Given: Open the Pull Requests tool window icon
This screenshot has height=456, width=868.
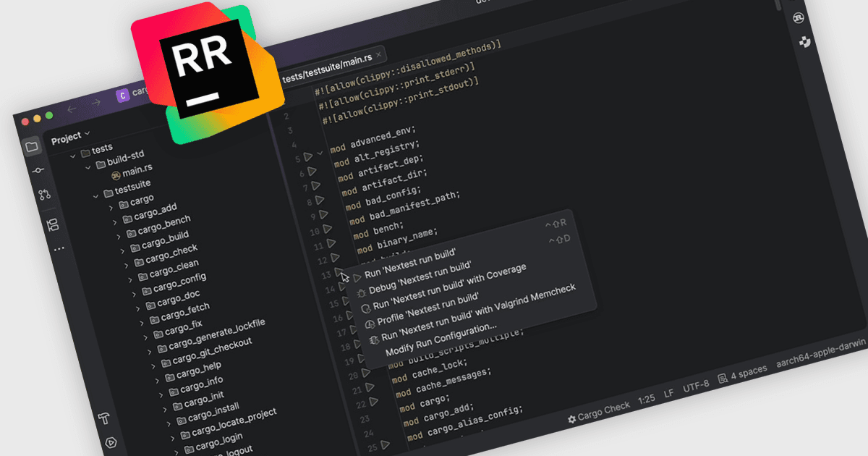Looking at the screenshot, I should (x=45, y=194).
